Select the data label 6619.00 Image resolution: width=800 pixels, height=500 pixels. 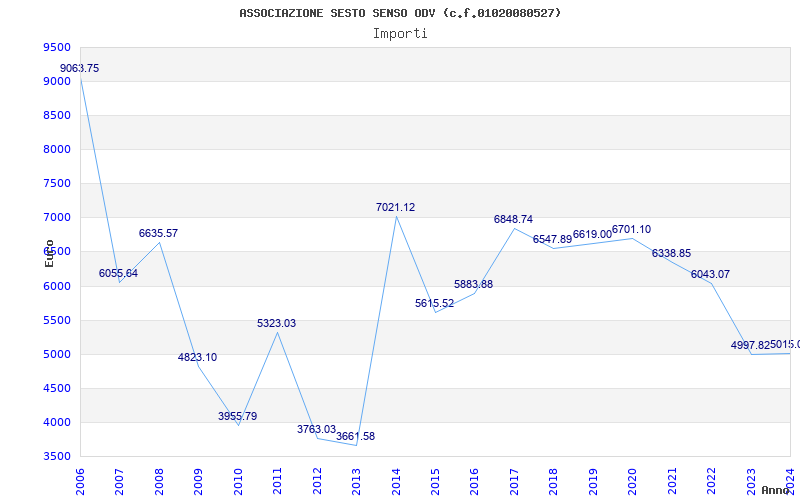click(x=592, y=235)
